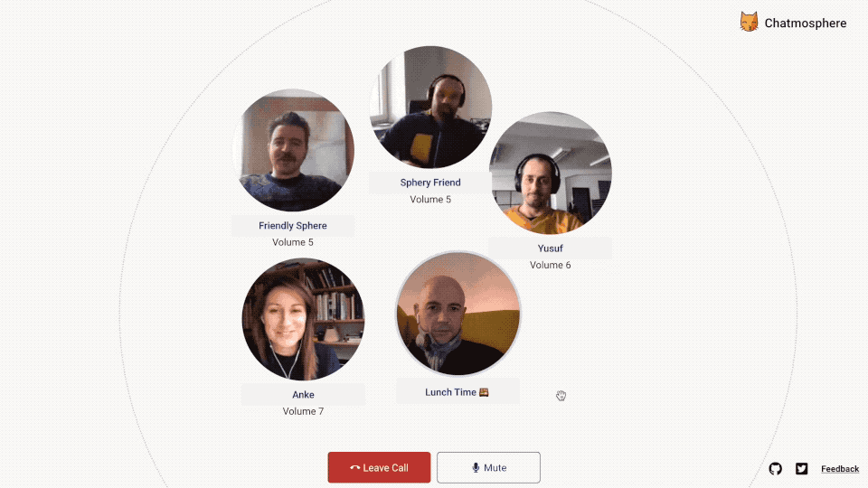Click Friendly Sphere's video bubble
Viewport: 868px width, 488px height.
(x=293, y=150)
